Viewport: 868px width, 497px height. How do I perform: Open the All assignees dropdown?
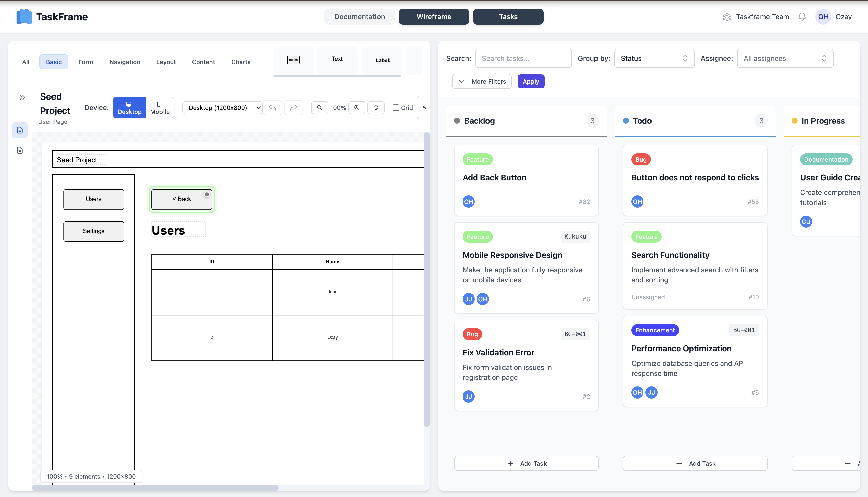785,58
